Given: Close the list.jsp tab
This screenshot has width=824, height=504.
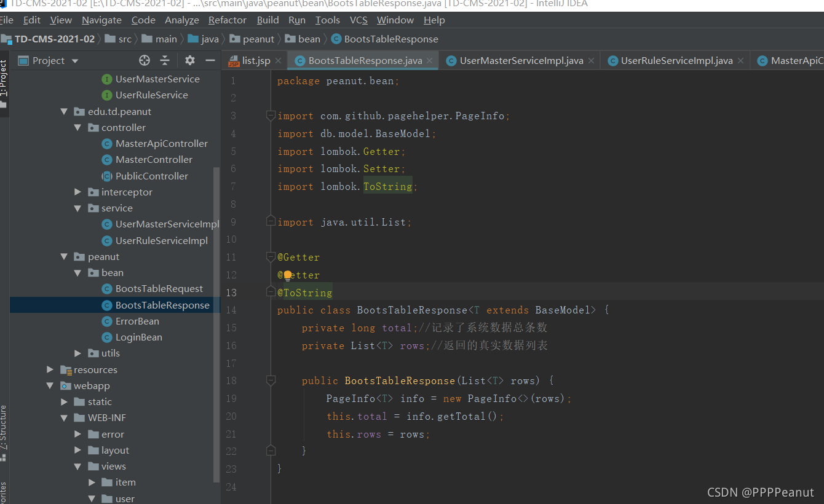Looking at the screenshot, I should [x=277, y=60].
